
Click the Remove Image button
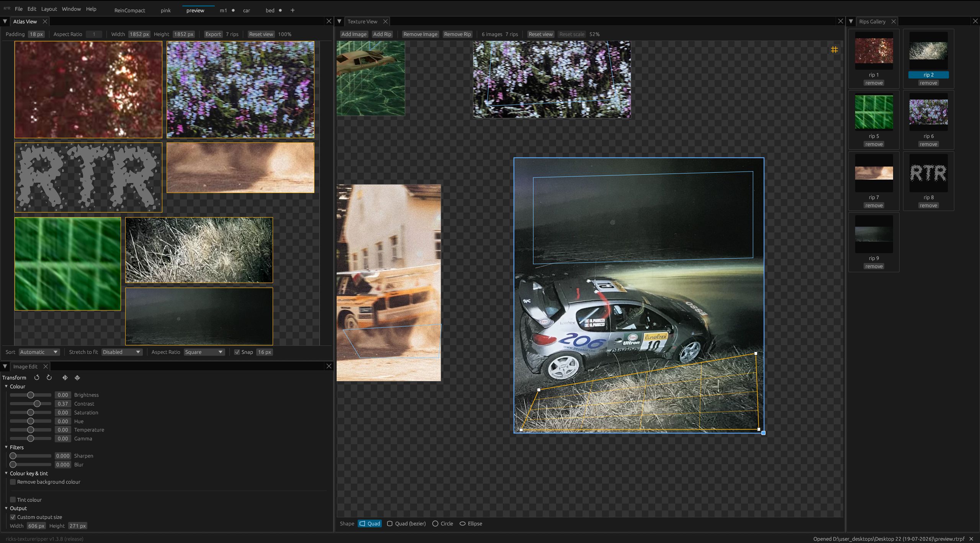pyautogui.click(x=420, y=34)
